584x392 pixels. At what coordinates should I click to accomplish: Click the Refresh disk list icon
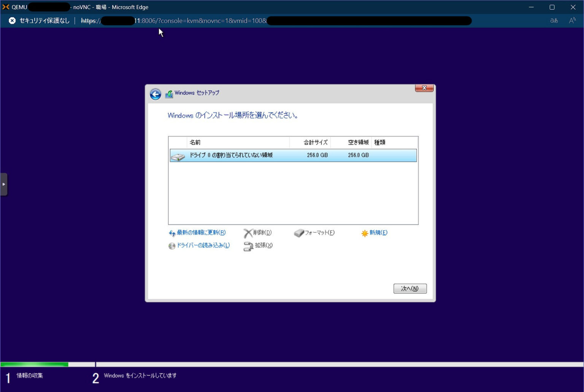tap(172, 233)
